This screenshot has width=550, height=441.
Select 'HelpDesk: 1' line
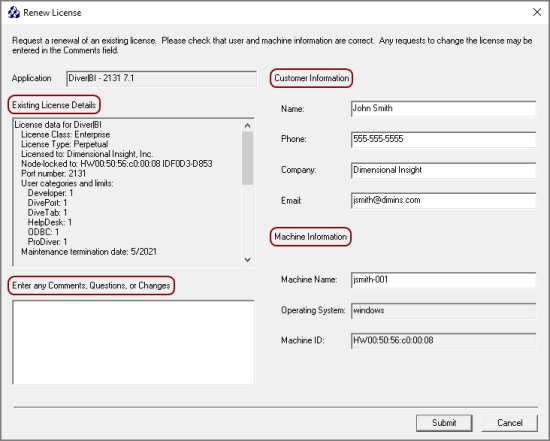pos(50,222)
